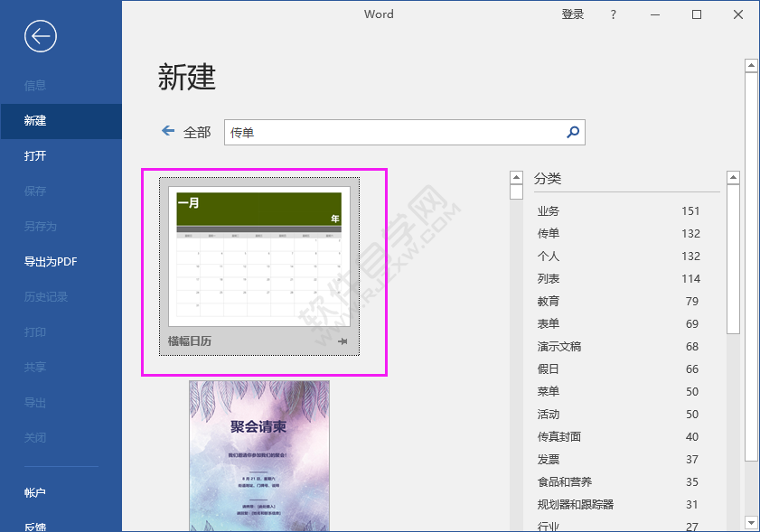This screenshot has width=760, height=532.
Task: Click the back arrow circle icon
Action: point(41,36)
